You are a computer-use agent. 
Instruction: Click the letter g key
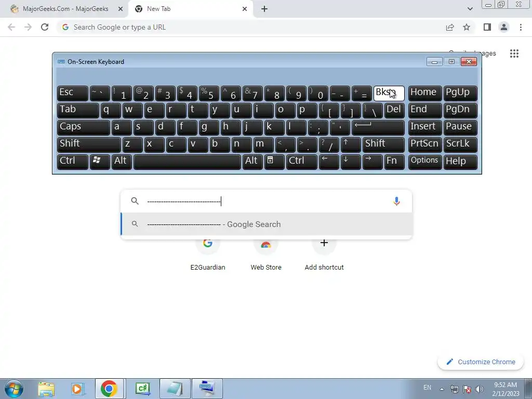pos(209,127)
